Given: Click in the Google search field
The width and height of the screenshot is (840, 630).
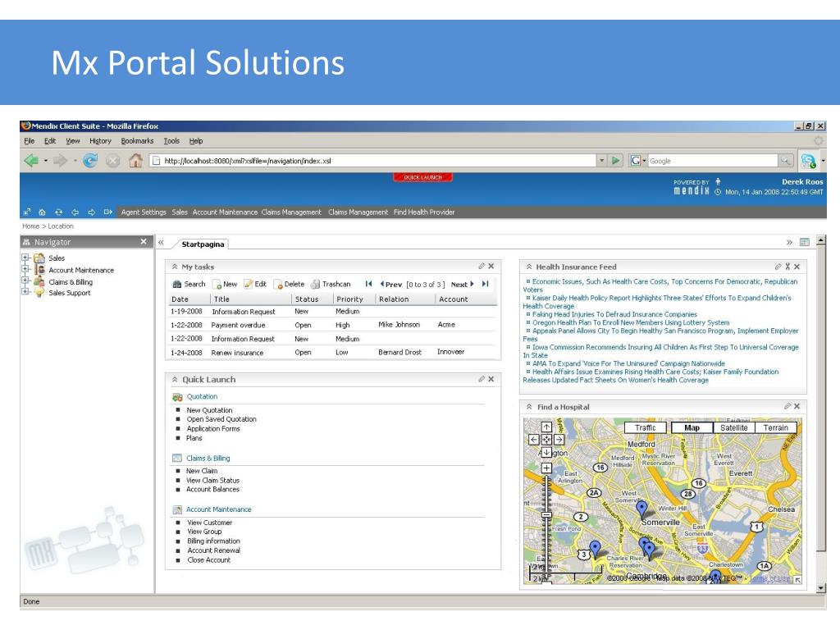Looking at the screenshot, I should click(x=712, y=161).
